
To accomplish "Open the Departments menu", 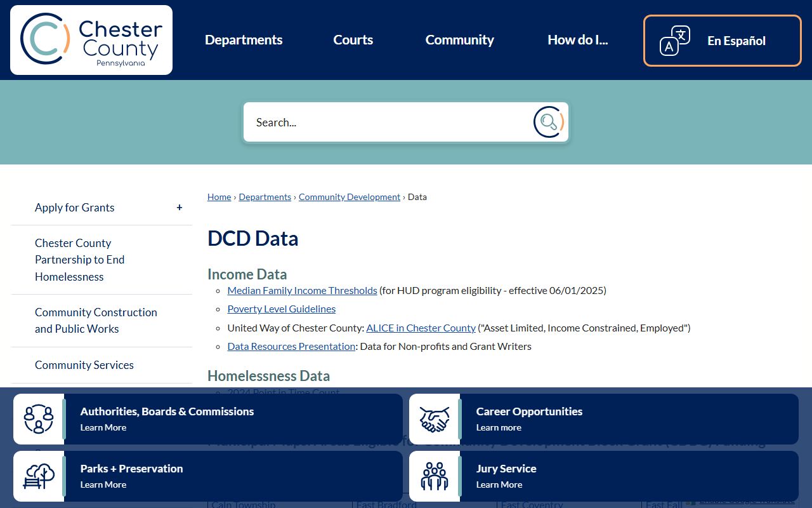I will coord(244,40).
